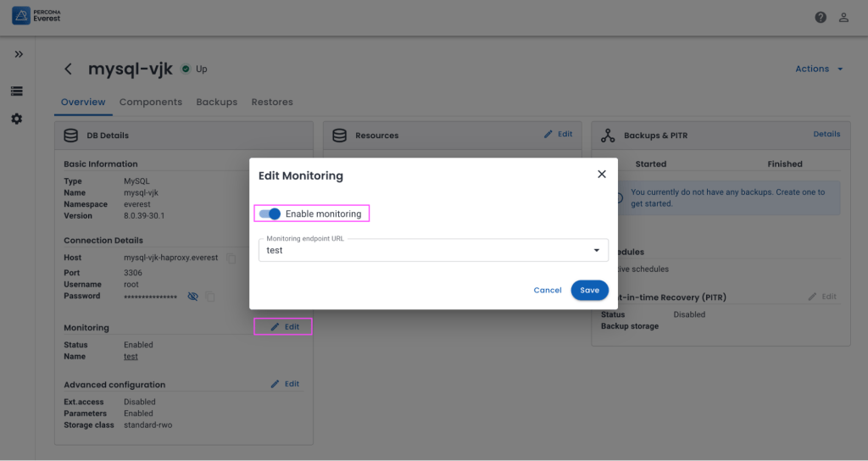The height and width of the screenshot is (461, 868).
Task: Click the no backups info message
Action: click(x=727, y=197)
